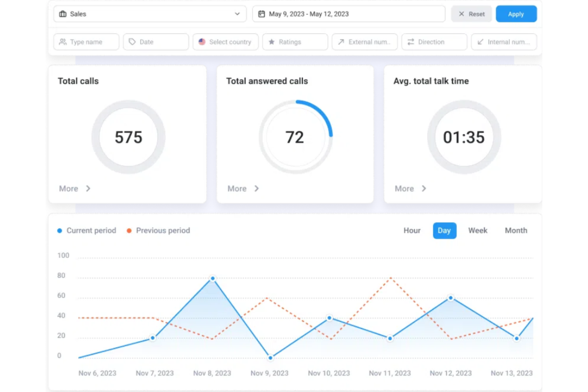Switch the chart view to Hour
This screenshot has width=588, height=392.
coord(412,230)
